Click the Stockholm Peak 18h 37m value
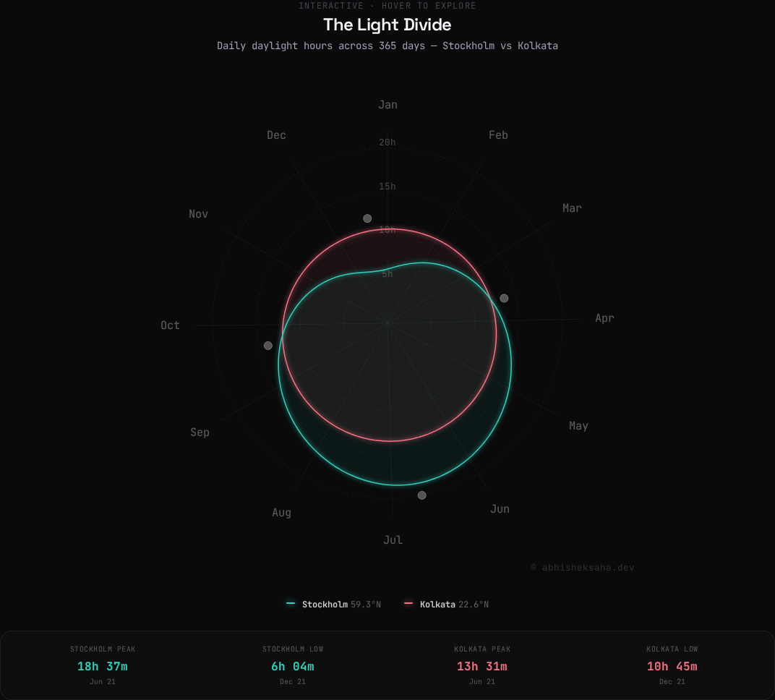 (103, 667)
